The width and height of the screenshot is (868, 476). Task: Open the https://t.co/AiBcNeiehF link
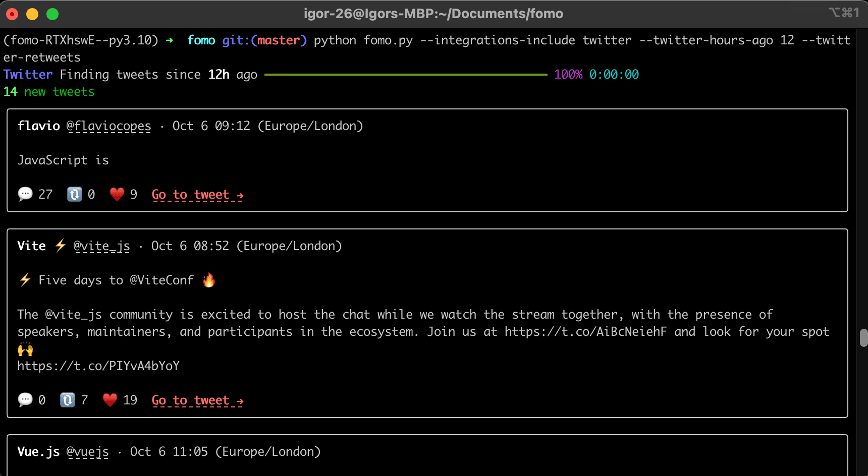585,331
